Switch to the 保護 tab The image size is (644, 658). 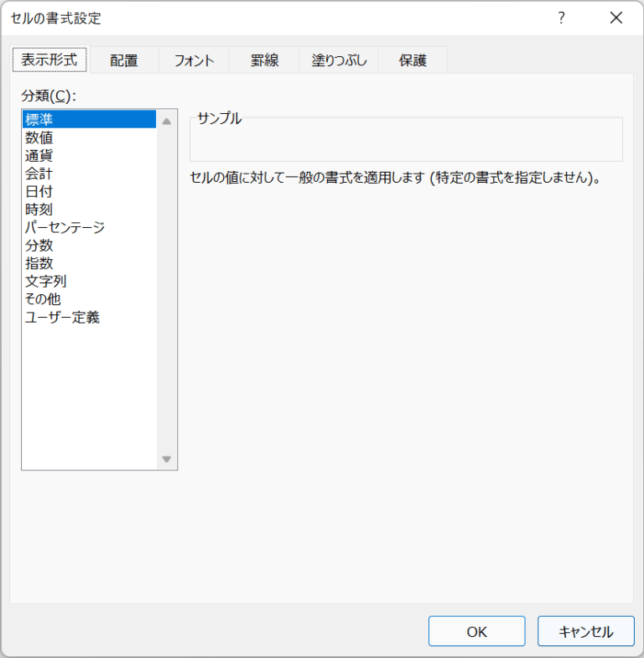pyautogui.click(x=413, y=60)
